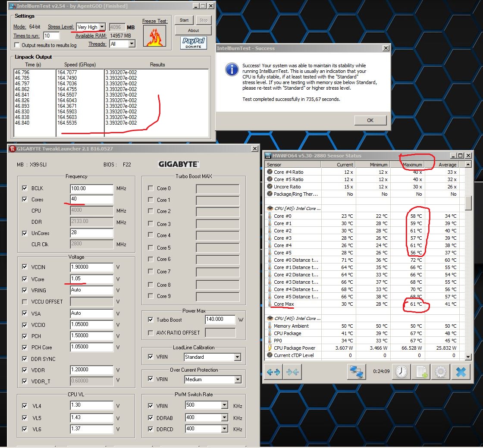Screen dimensions: 483x448
Task: Toggle the Power Max Turbo Boost checkbox
Action: tap(151, 320)
